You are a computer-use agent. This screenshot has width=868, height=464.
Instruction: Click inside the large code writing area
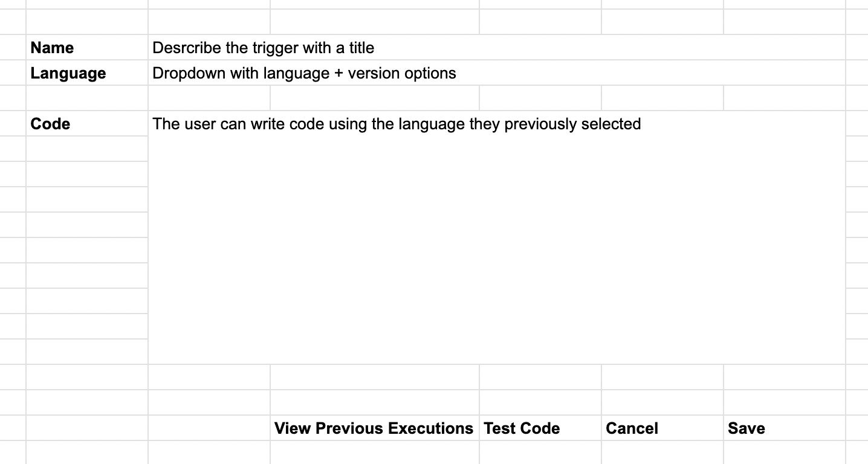pos(496,237)
